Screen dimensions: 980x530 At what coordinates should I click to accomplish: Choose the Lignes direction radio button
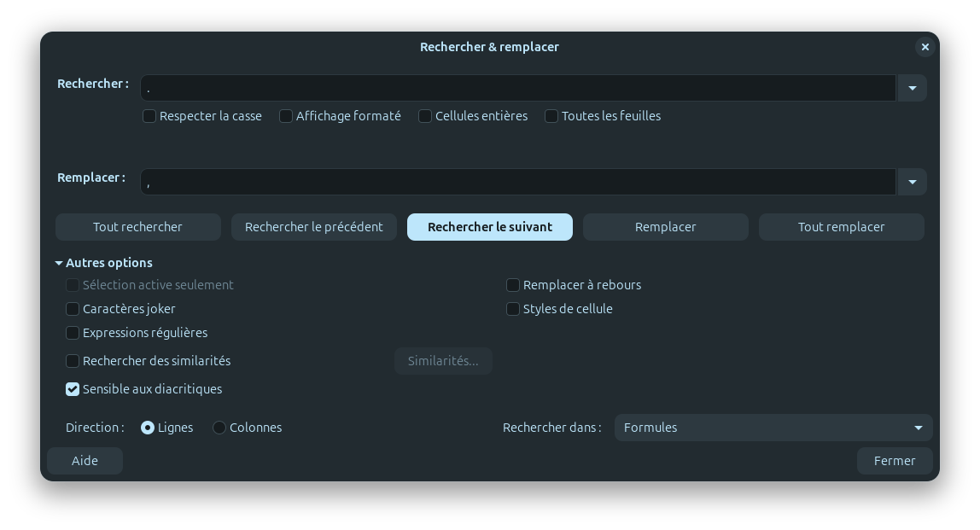click(148, 428)
